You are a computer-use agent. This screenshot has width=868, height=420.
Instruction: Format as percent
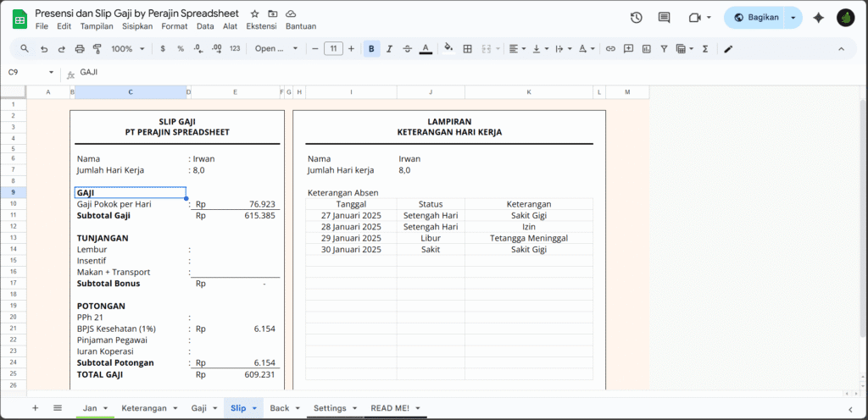pyautogui.click(x=181, y=48)
